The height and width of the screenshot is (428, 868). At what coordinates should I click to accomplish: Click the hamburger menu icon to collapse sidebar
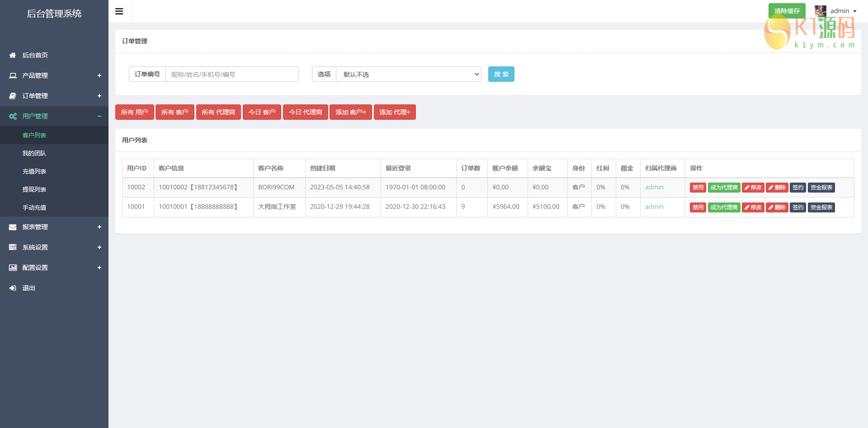click(119, 11)
